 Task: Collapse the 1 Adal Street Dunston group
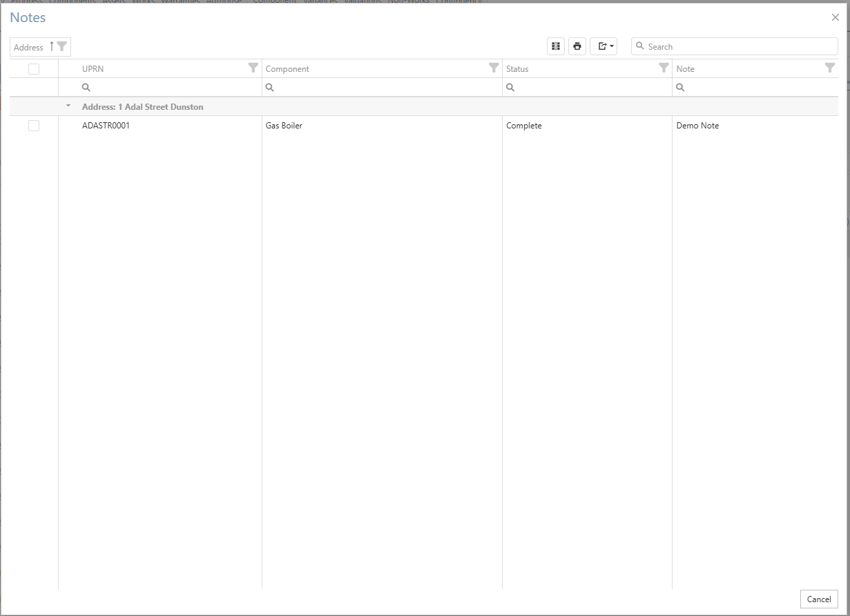coord(68,106)
